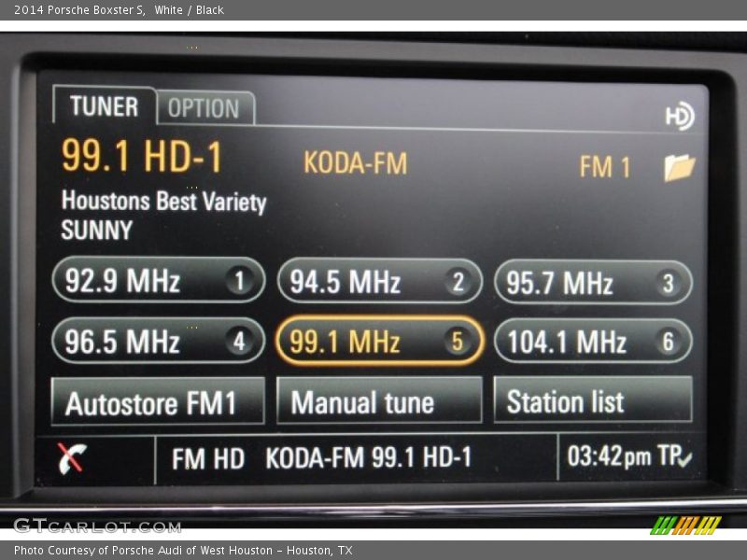Tap the crossed-out phone icon
This screenshot has width=747, height=560.
(x=72, y=458)
